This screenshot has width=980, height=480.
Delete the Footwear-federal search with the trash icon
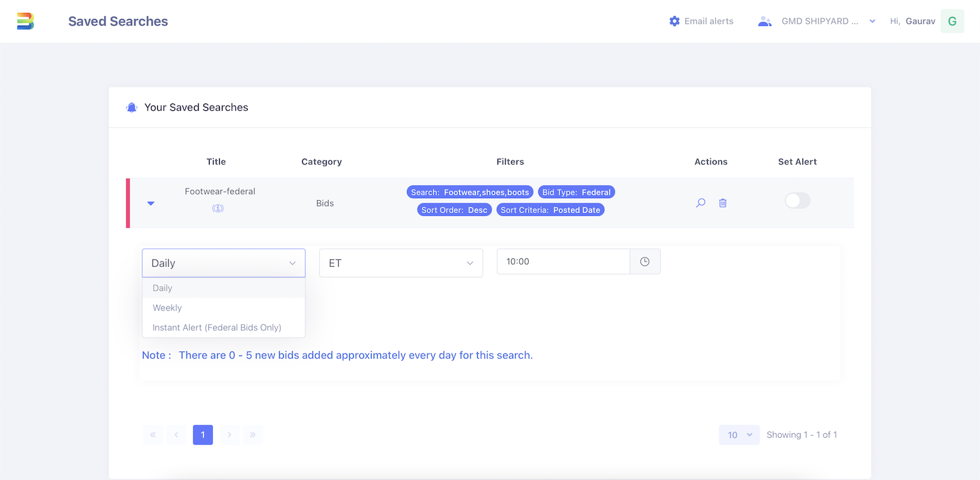click(723, 202)
